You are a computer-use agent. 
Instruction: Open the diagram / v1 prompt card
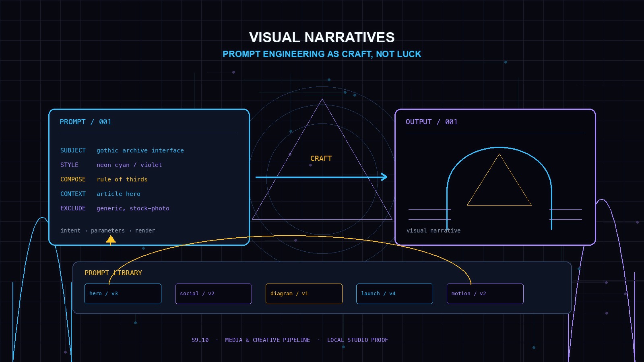[304, 294]
